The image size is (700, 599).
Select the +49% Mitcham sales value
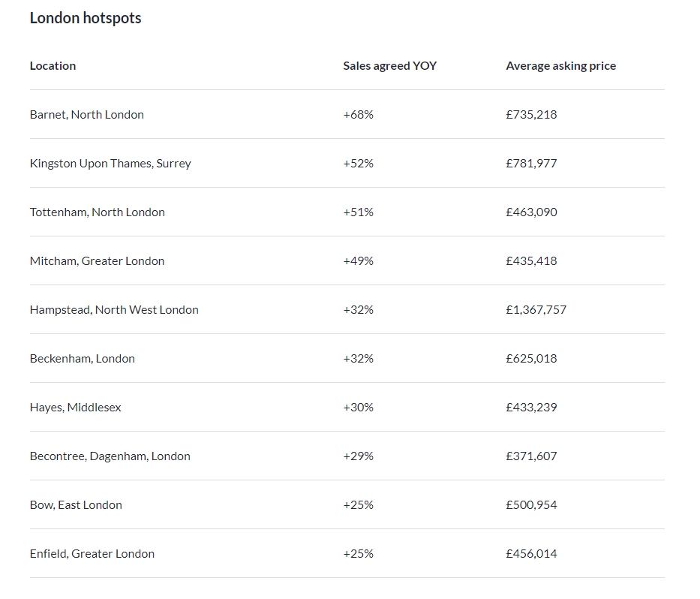coord(358,261)
